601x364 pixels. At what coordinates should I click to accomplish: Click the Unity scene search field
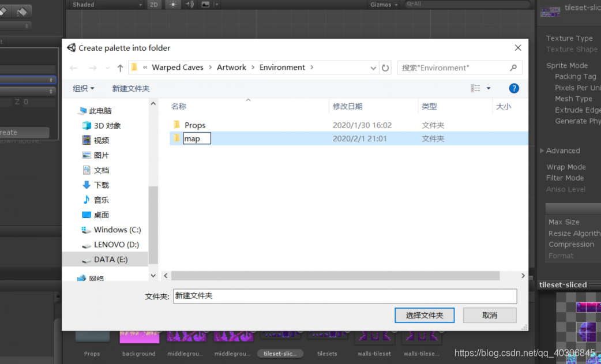click(467, 4)
